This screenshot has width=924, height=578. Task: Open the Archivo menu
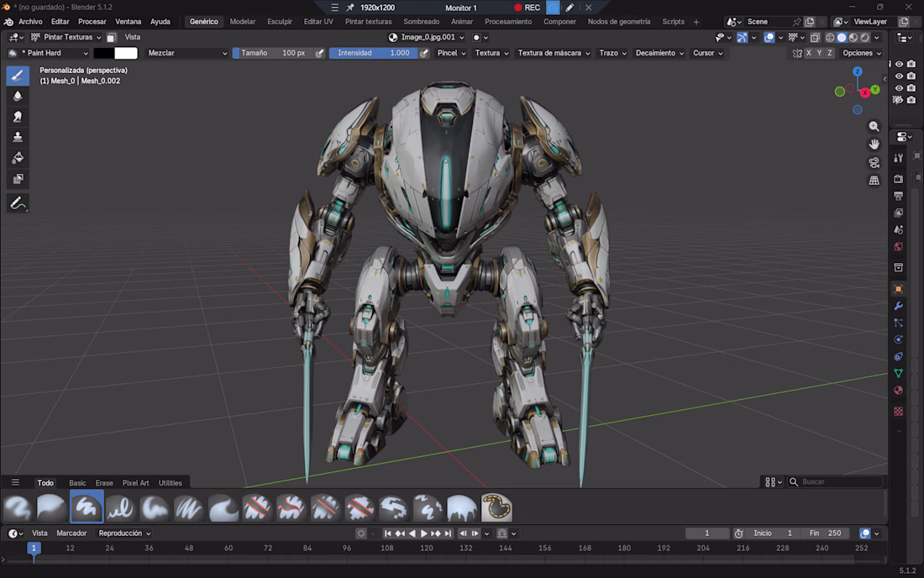30,22
